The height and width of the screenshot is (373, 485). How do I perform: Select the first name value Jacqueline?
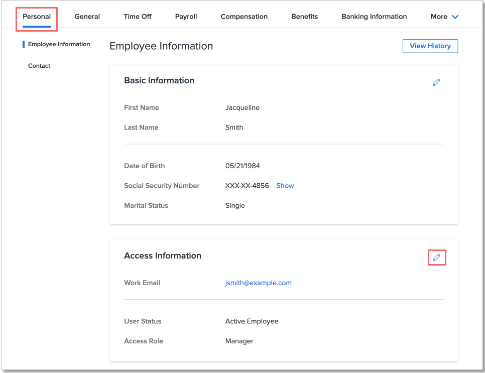pos(242,108)
